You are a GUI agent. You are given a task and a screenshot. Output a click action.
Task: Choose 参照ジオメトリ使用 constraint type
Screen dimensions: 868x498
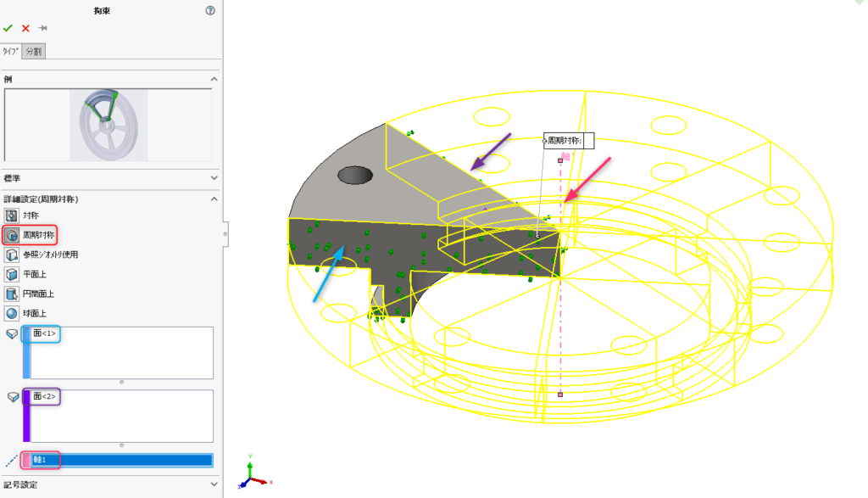pos(12,255)
